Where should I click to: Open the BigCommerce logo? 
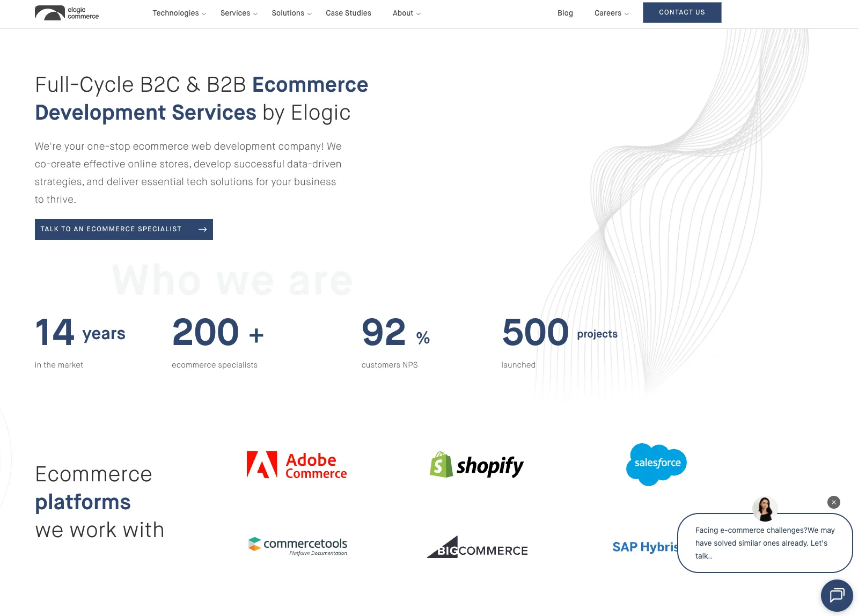(477, 547)
